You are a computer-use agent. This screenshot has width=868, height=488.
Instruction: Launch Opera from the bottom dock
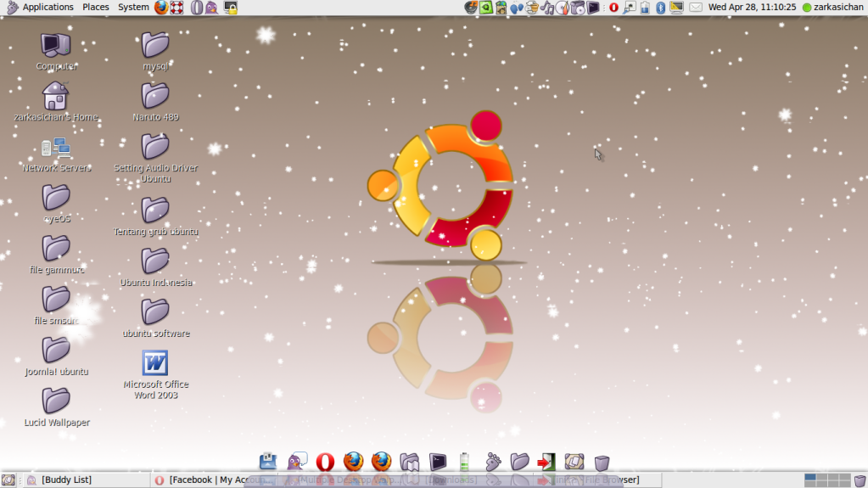[325, 462]
